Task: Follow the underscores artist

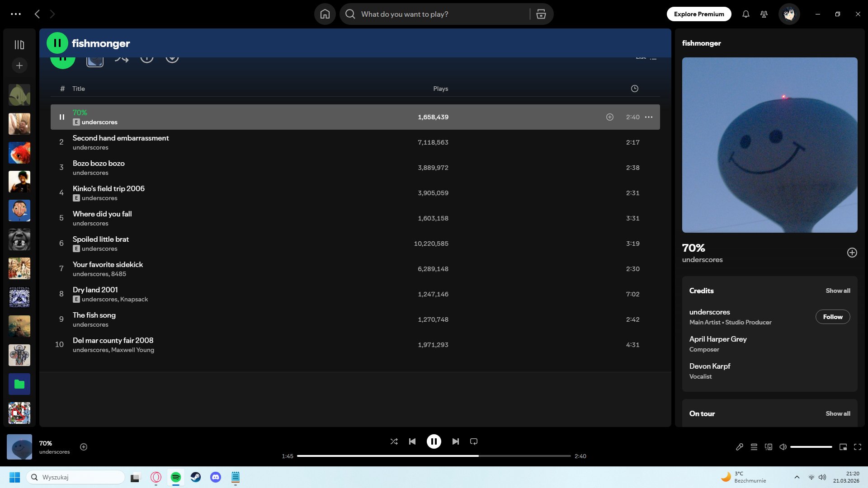Action: 832,317
